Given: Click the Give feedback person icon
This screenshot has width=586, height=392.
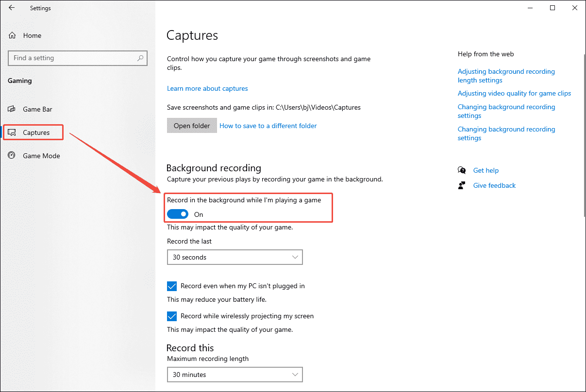Looking at the screenshot, I should click(x=462, y=185).
